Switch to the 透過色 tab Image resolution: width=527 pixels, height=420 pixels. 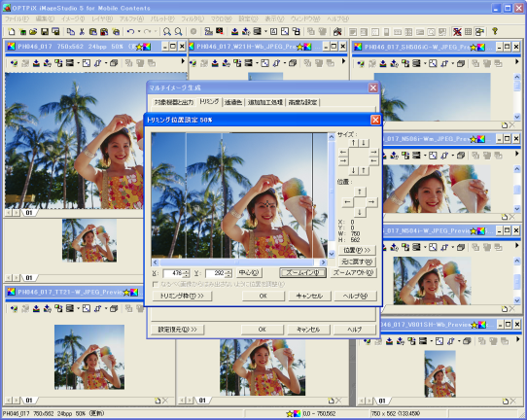pyautogui.click(x=233, y=102)
